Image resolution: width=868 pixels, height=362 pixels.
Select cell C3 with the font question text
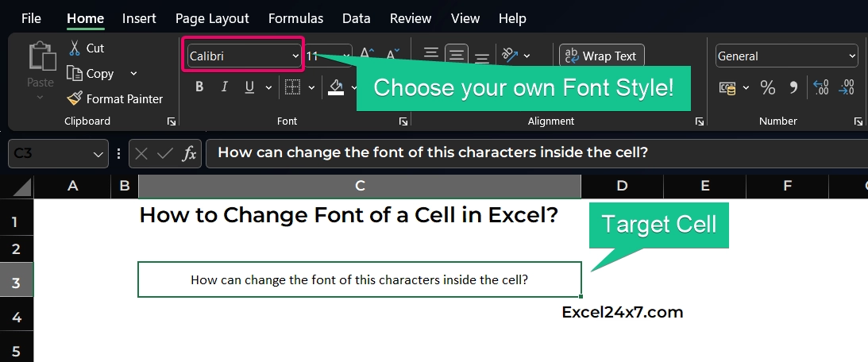coord(359,279)
